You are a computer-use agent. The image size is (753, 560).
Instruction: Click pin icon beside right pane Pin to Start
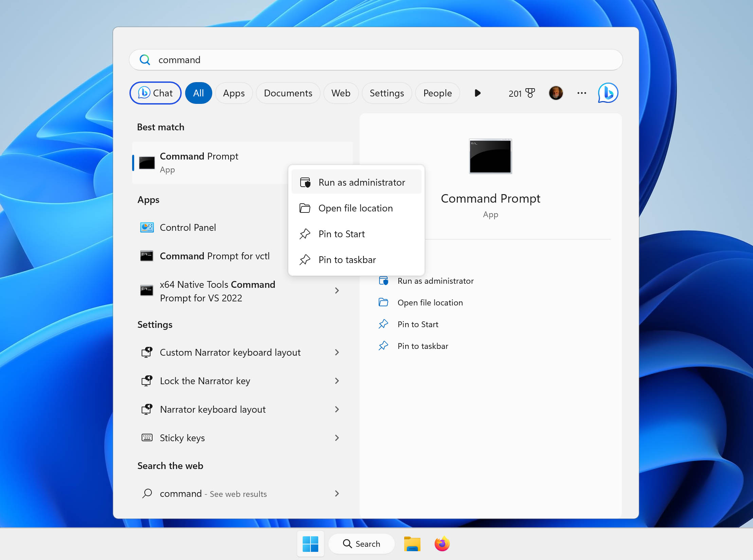(x=383, y=324)
